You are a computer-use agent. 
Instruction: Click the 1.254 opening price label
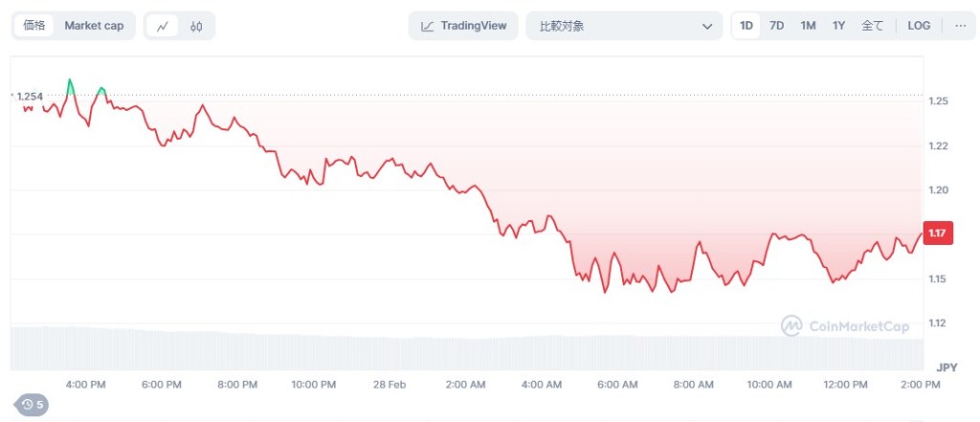[x=32, y=96]
